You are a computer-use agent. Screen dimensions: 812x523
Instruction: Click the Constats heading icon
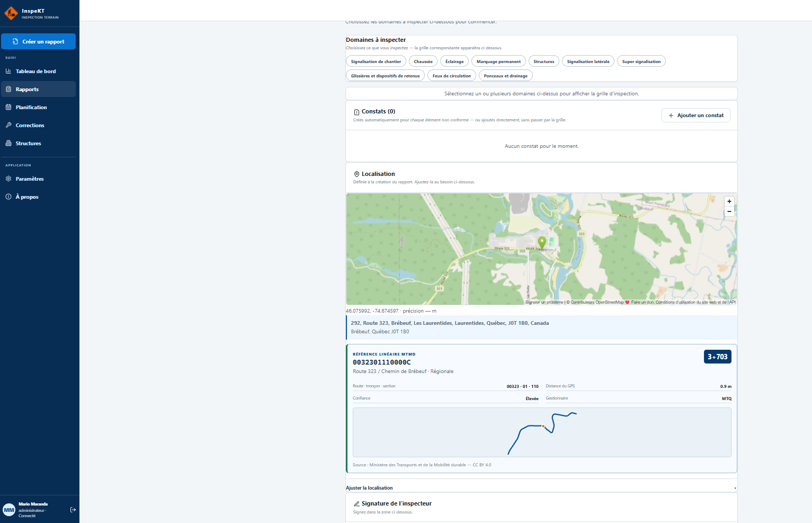tap(356, 112)
